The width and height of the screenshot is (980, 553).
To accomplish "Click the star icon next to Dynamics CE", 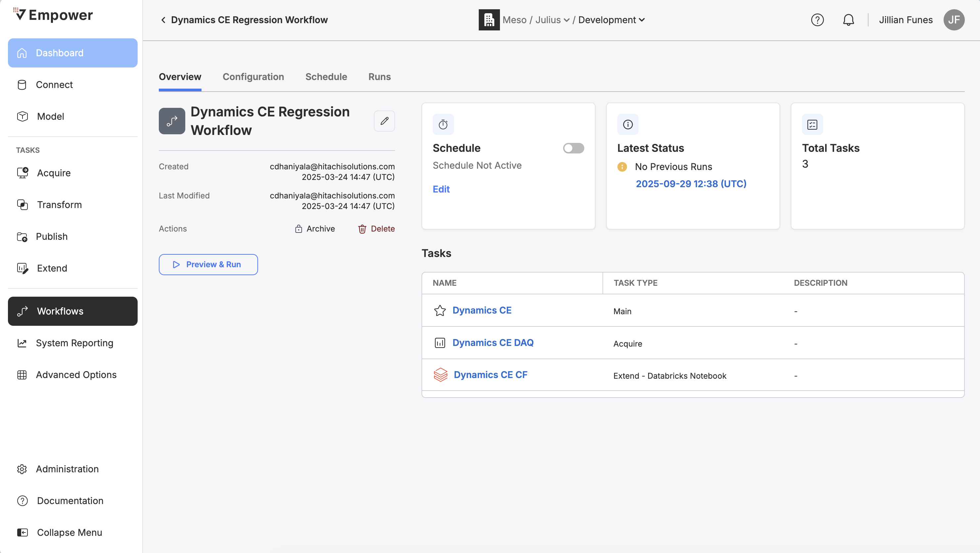I will click(x=440, y=311).
